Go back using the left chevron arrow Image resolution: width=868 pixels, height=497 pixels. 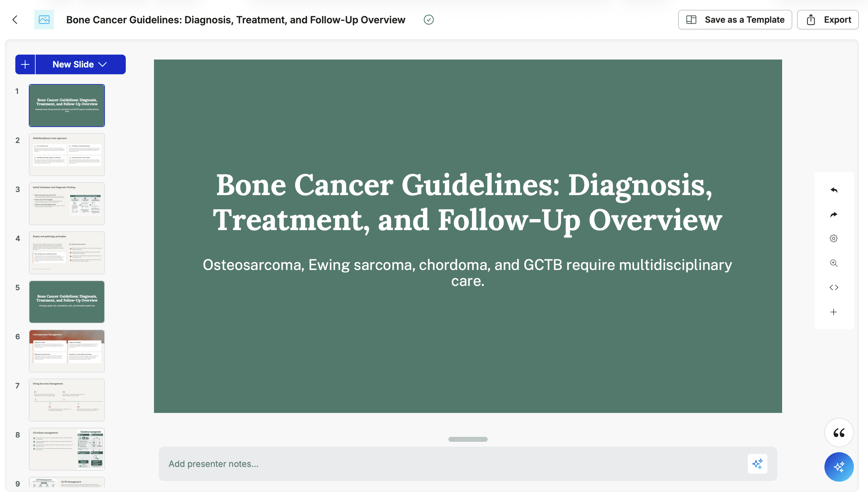click(x=15, y=20)
